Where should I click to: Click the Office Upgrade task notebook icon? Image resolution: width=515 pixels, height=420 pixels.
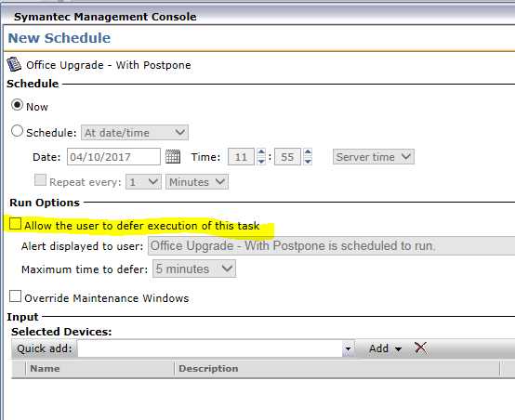14,64
